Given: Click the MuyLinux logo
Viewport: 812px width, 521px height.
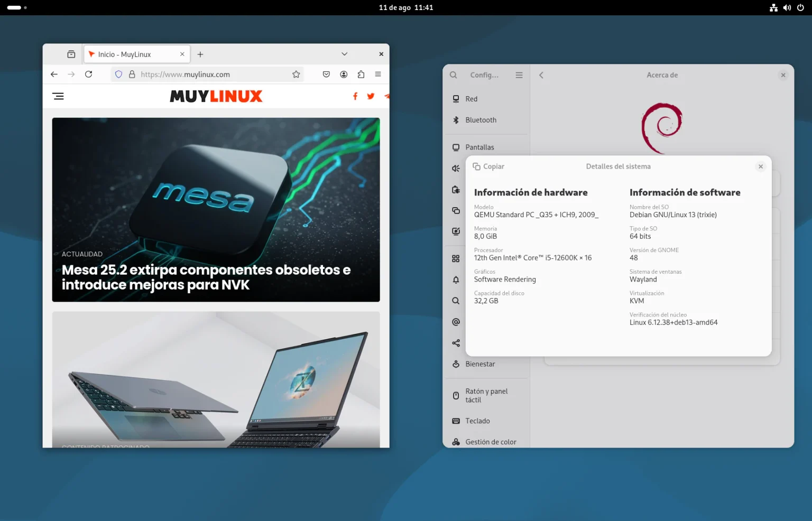Looking at the screenshot, I should 216,96.
